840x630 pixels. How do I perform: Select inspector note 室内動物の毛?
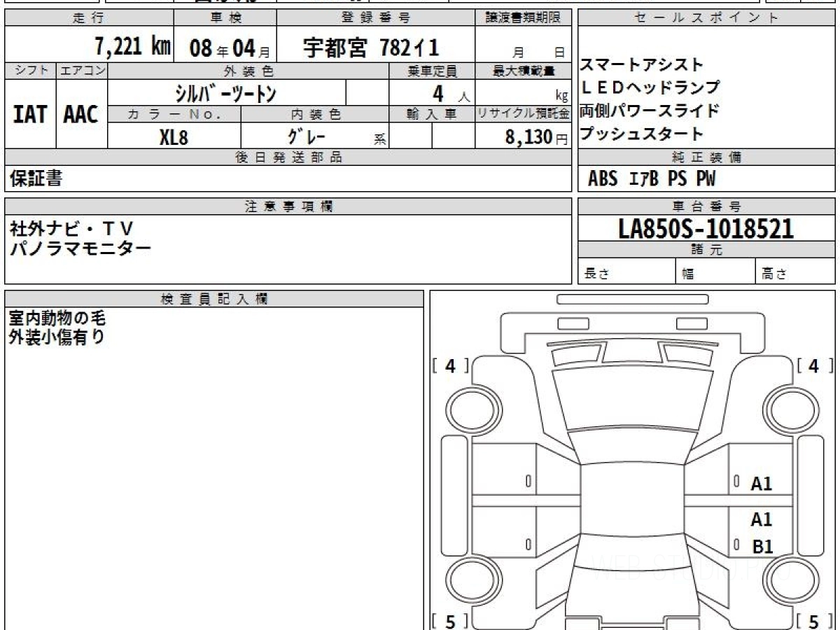click(57, 319)
